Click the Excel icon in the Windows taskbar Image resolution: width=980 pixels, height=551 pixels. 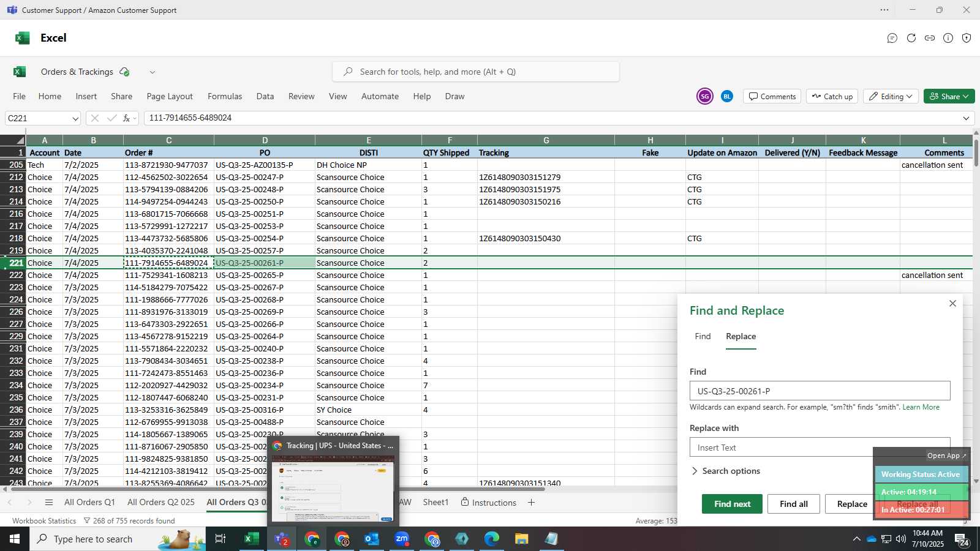click(251, 539)
